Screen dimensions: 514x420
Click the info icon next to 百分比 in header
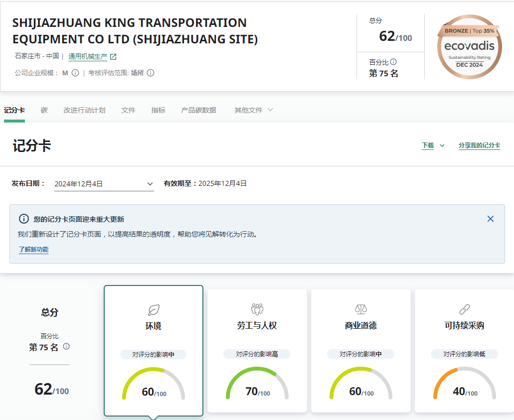[x=393, y=62]
